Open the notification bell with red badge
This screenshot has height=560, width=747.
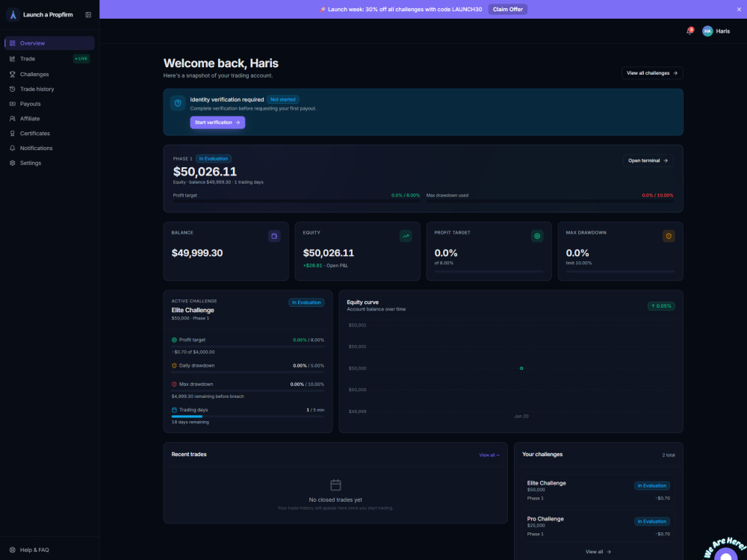click(x=689, y=31)
